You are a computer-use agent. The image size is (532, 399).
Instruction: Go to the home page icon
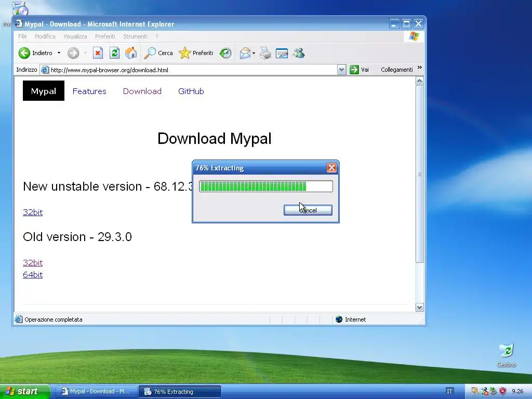pos(131,53)
